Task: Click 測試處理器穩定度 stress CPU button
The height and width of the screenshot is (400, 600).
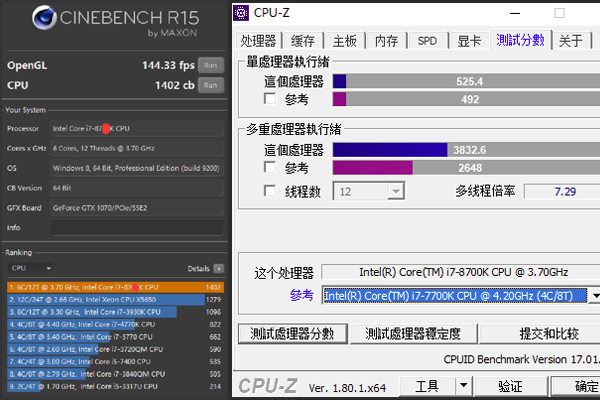Action: click(x=413, y=334)
